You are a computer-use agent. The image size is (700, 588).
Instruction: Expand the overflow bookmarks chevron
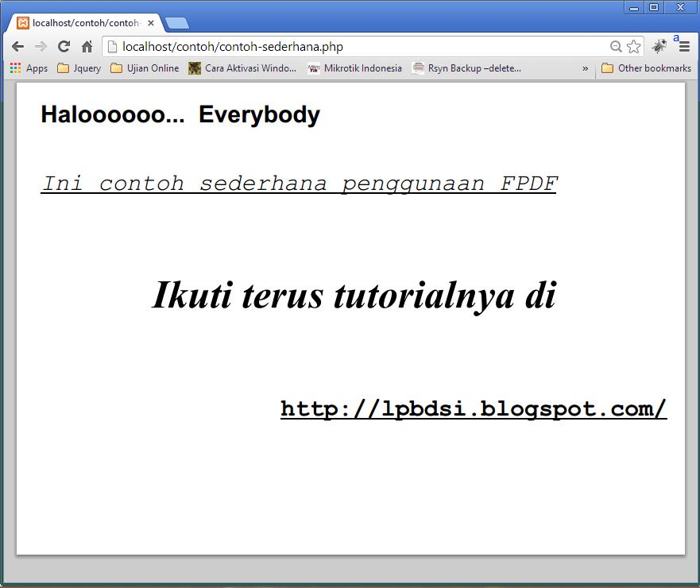[585, 68]
